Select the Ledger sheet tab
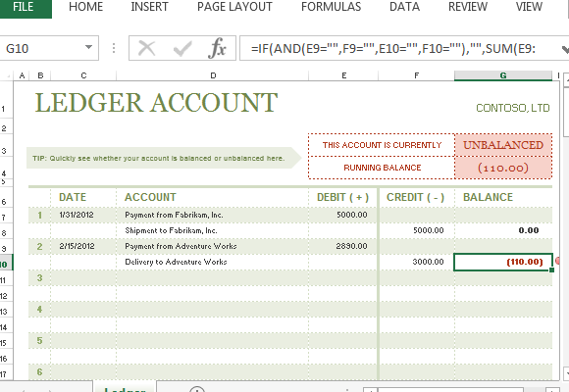This screenshot has width=569, height=392. [x=125, y=388]
